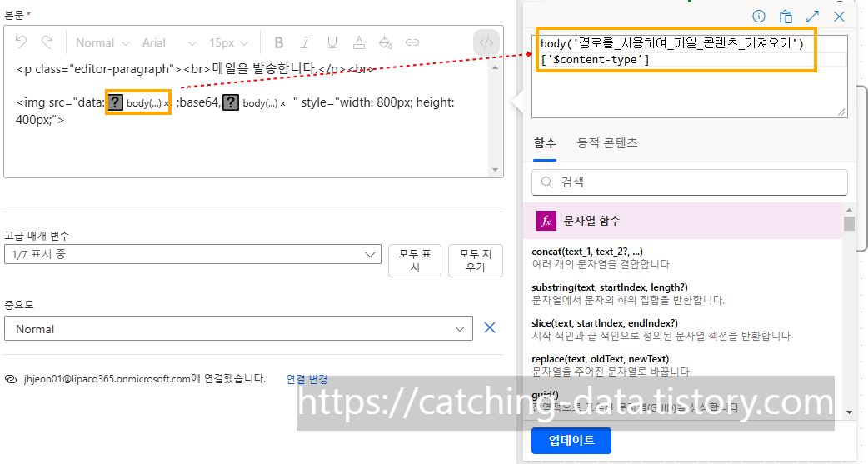868x464 pixels.
Task: Open the Normal paragraph style dropdown
Action: [102, 42]
